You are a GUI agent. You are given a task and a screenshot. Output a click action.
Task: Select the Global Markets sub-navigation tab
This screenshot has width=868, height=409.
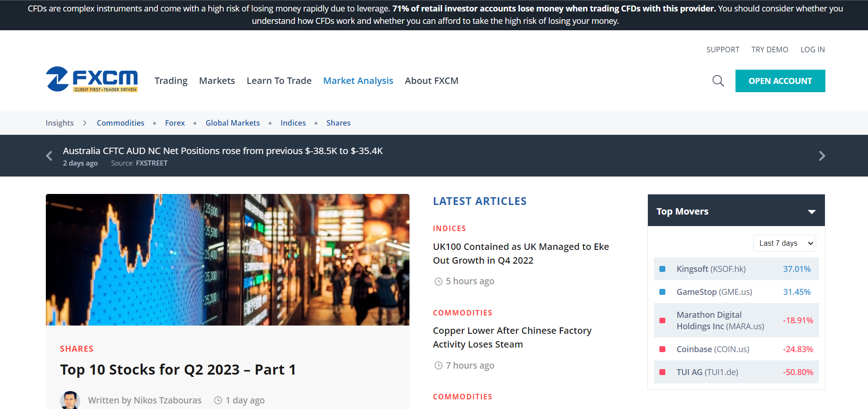(232, 123)
